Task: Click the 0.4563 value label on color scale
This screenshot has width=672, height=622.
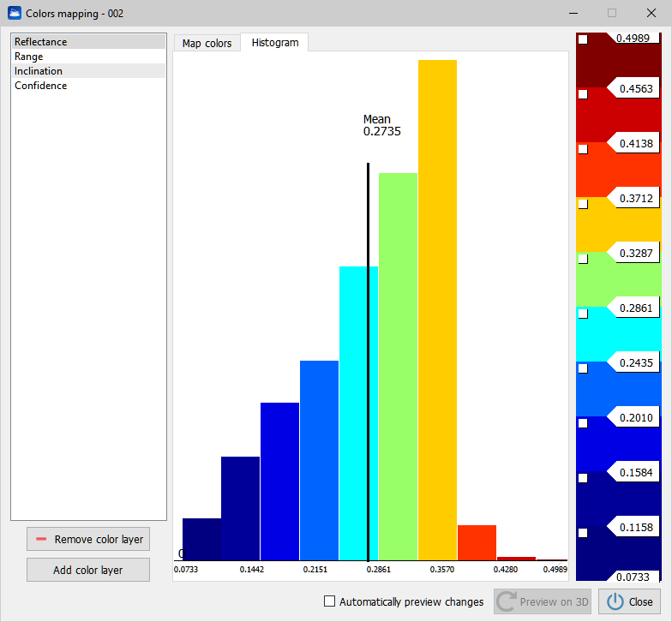Action: [x=635, y=87]
